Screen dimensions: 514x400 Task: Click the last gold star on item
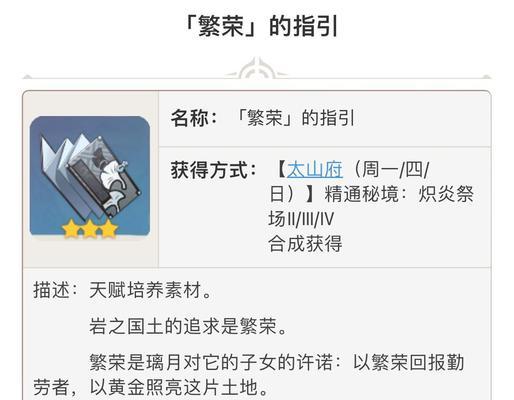tap(109, 229)
